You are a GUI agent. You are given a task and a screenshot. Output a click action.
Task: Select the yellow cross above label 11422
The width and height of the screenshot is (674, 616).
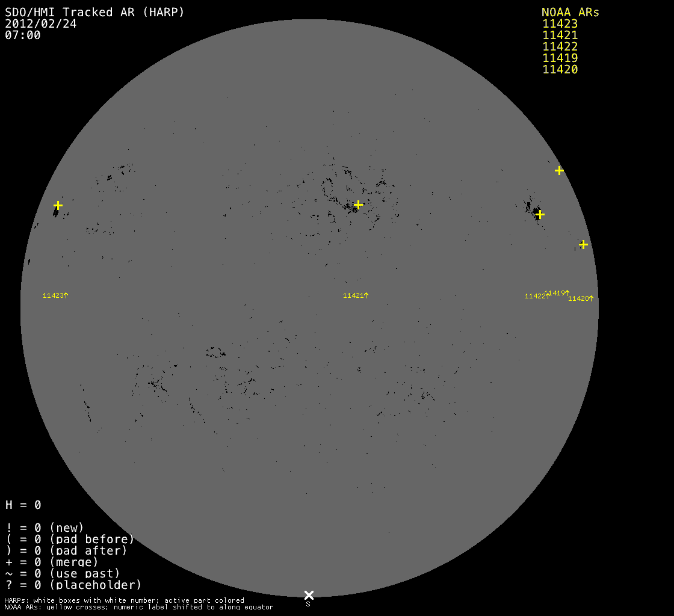tap(540, 214)
